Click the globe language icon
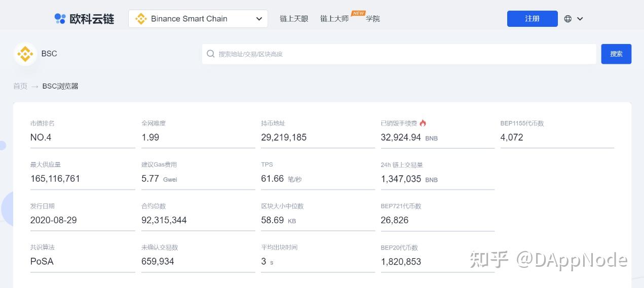This screenshot has width=644, height=288. click(567, 19)
